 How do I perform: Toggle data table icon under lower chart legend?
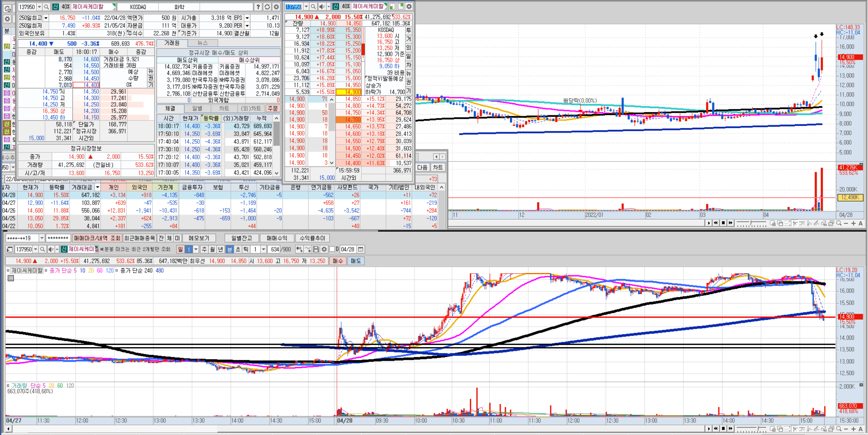[x=11, y=278]
